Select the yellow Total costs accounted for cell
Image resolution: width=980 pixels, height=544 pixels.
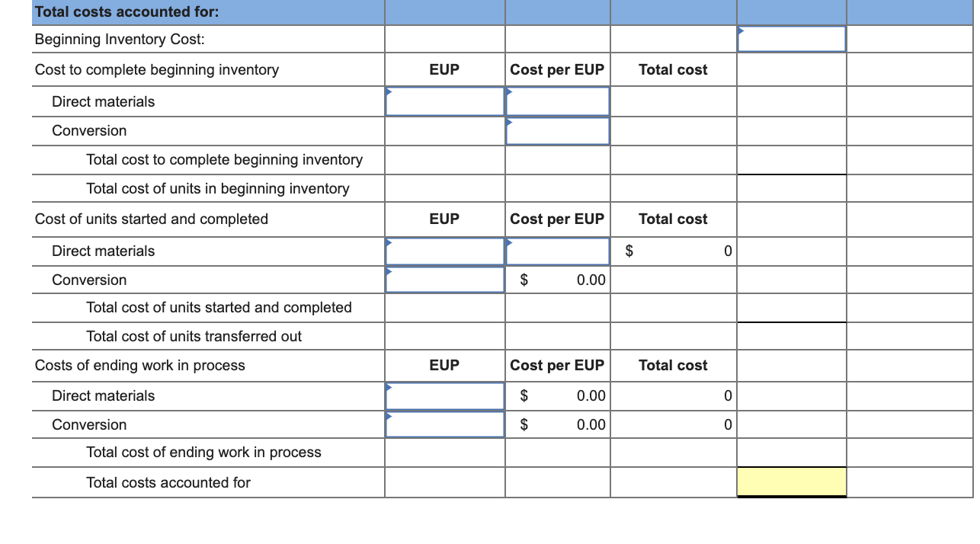(x=791, y=482)
